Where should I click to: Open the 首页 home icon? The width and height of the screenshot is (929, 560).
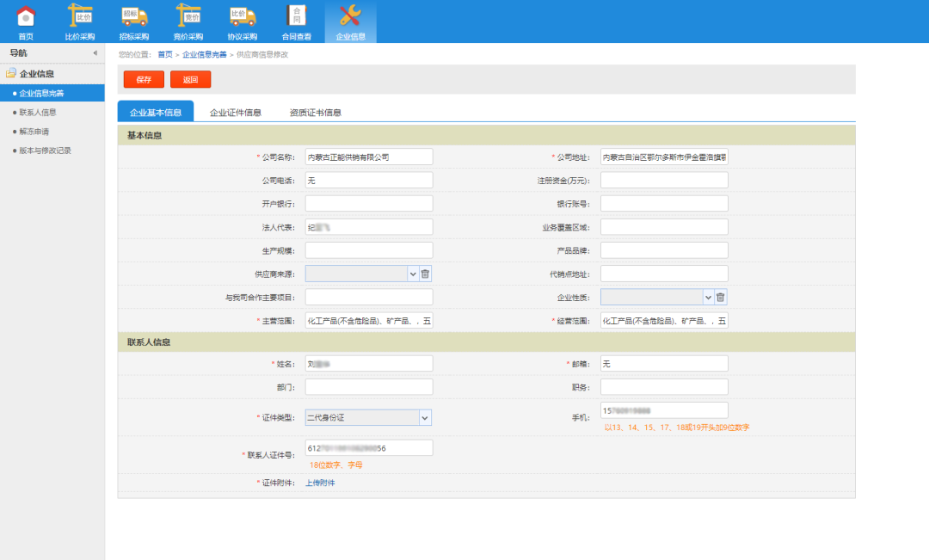coord(26,16)
